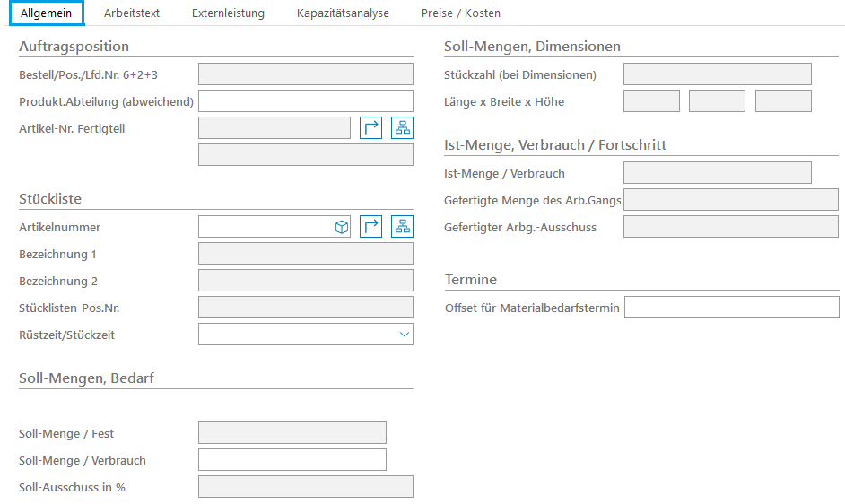Image resolution: width=845 pixels, height=504 pixels.
Task: Select the Soll-Menge / Verbrauch input field
Action: 292,460
